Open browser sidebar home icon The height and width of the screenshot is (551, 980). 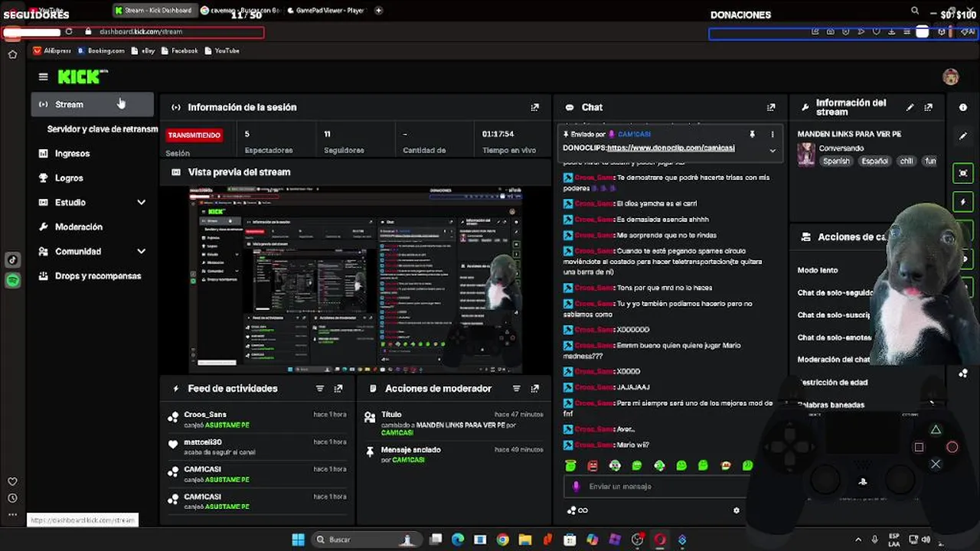tap(12, 54)
